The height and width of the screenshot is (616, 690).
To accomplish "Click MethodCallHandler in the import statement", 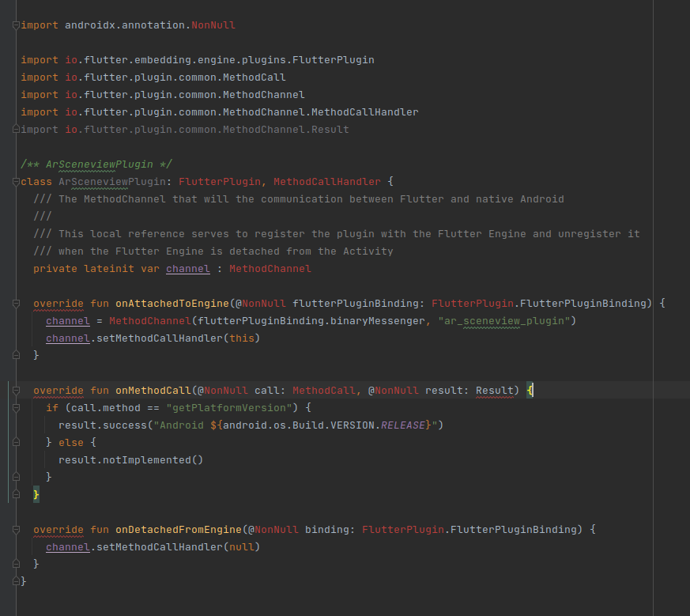I will [x=365, y=112].
